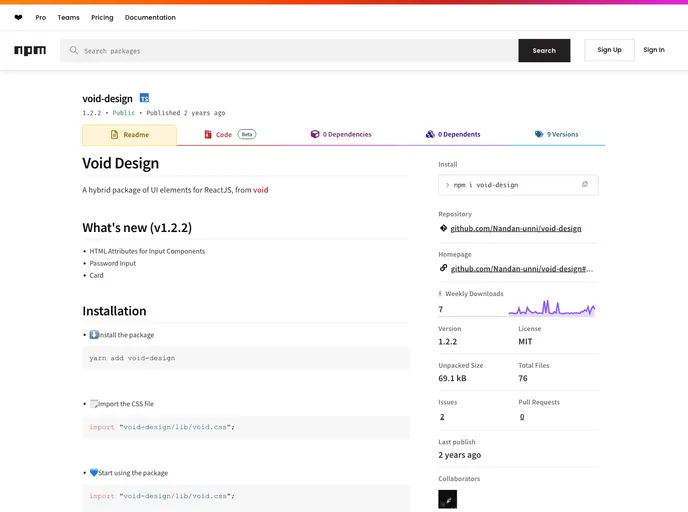Click the Card list item
This screenshot has width=688, height=512.
[x=97, y=276]
